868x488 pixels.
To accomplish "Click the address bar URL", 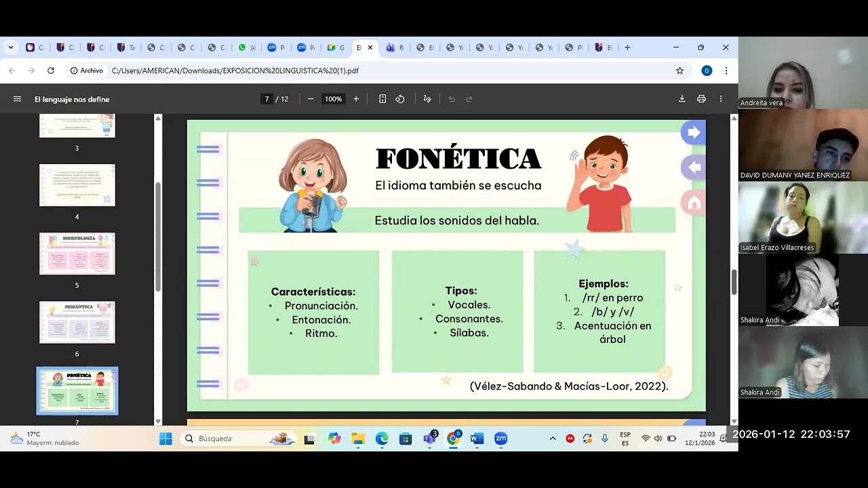I will click(235, 70).
